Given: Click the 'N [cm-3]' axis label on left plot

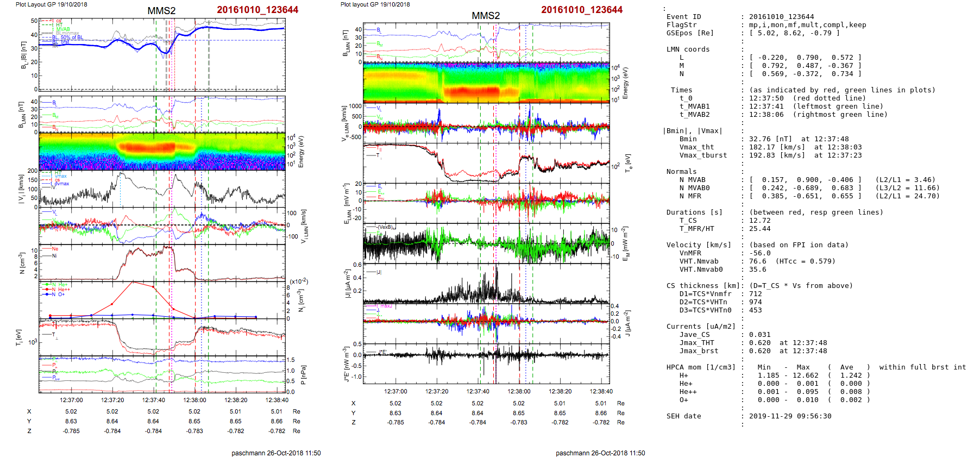Looking at the screenshot, I should [21, 263].
